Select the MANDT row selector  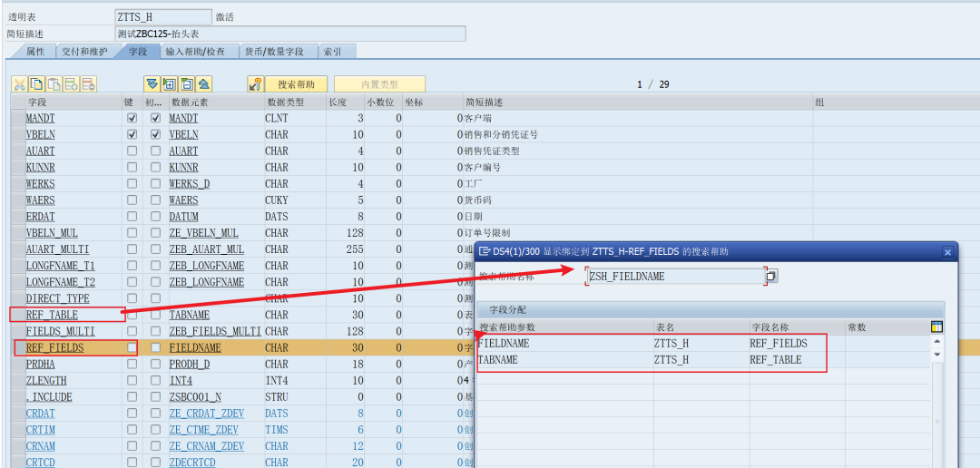(x=17, y=118)
